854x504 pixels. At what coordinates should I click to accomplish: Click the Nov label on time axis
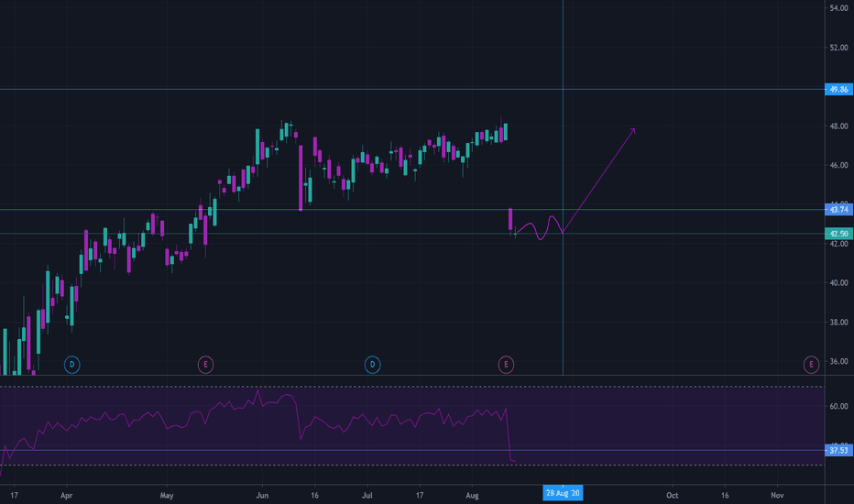click(x=777, y=495)
